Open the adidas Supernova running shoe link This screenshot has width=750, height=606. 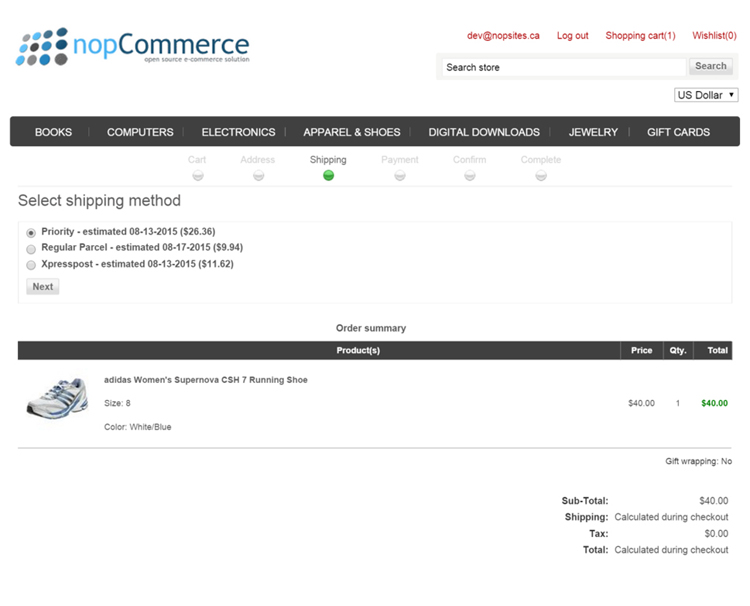click(x=206, y=380)
